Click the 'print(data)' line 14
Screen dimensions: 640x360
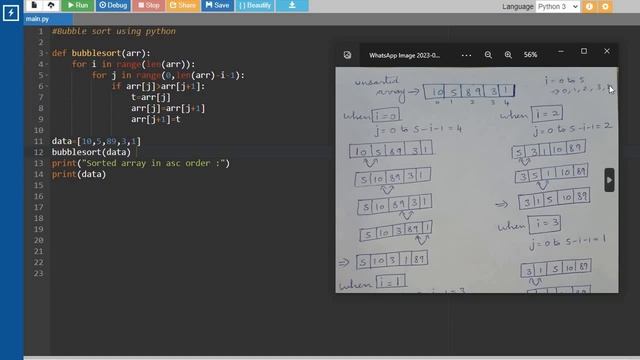point(79,174)
